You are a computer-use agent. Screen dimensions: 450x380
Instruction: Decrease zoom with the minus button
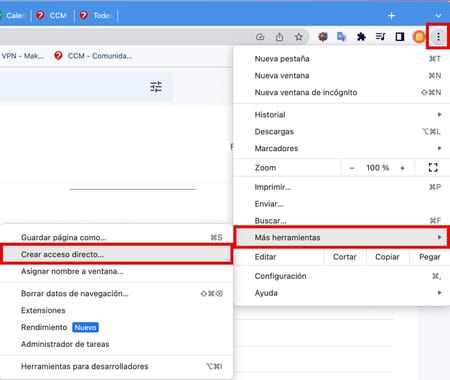coord(352,168)
